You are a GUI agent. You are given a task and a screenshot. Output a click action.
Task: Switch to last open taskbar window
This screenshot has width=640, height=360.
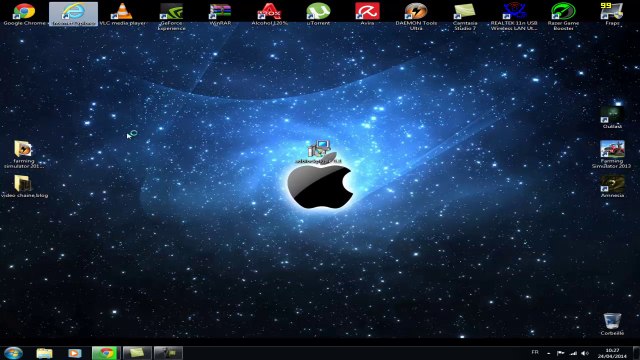(x=168, y=353)
